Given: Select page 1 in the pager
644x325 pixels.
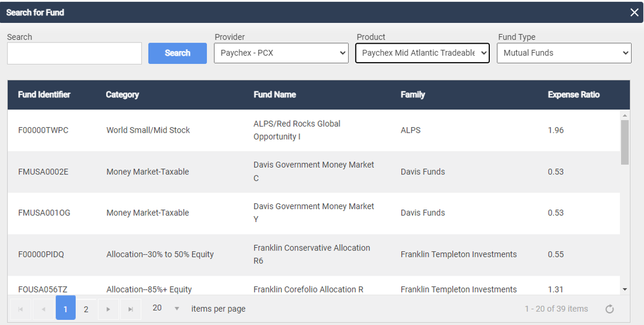Looking at the screenshot, I should (66, 308).
